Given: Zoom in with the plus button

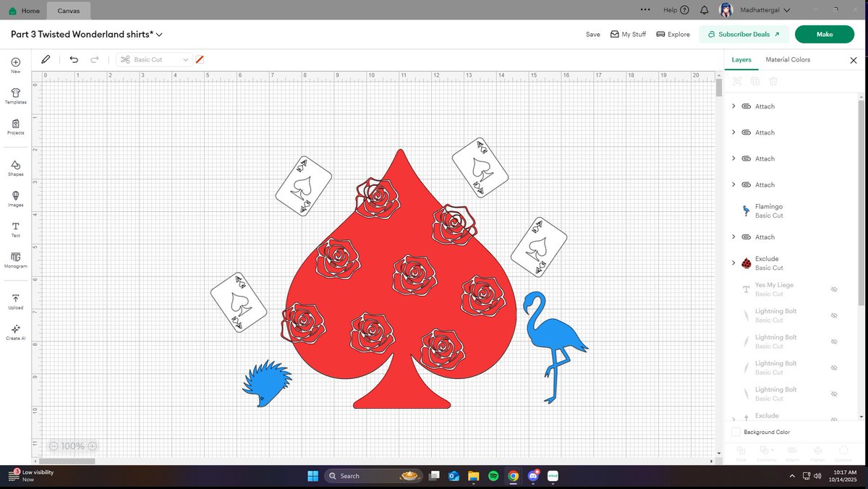Looking at the screenshot, I should (92, 446).
